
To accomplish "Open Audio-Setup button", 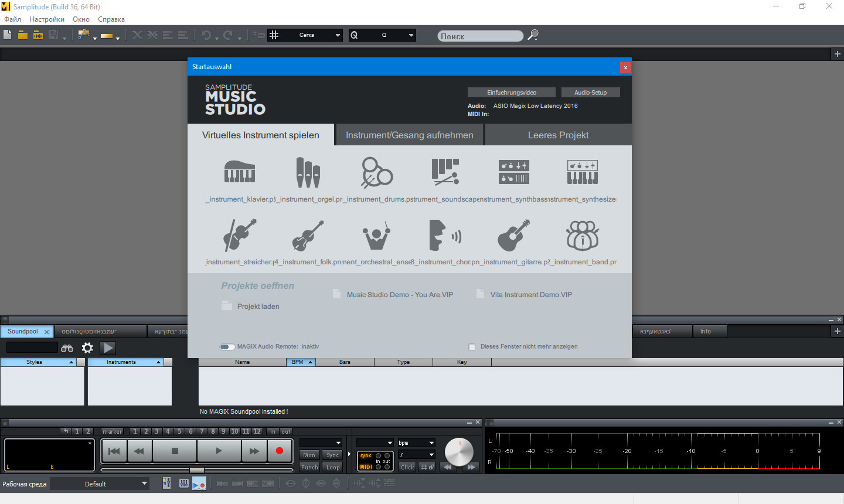I will coord(590,93).
